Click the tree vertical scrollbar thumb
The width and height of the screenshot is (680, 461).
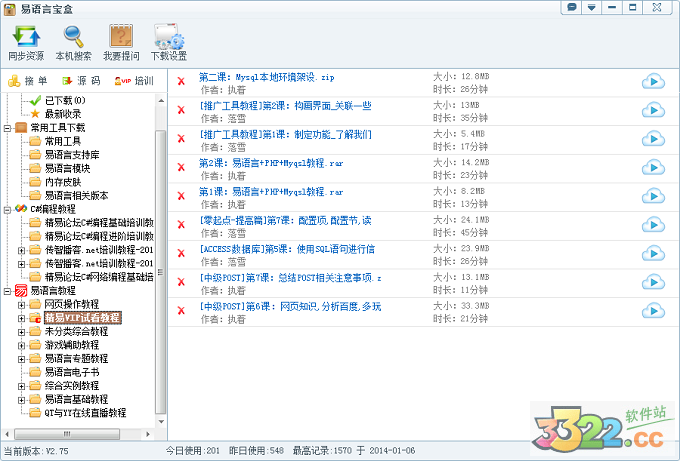pyautogui.click(x=160, y=271)
